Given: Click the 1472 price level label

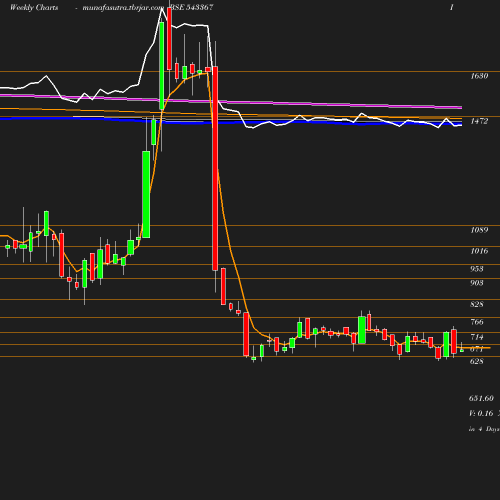Looking at the screenshot, I should coord(479,121).
